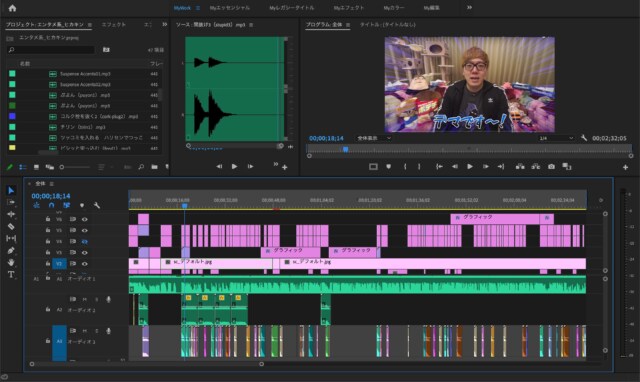640x382 pixels.
Task: Select the Razor tool
Action: coord(11,226)
